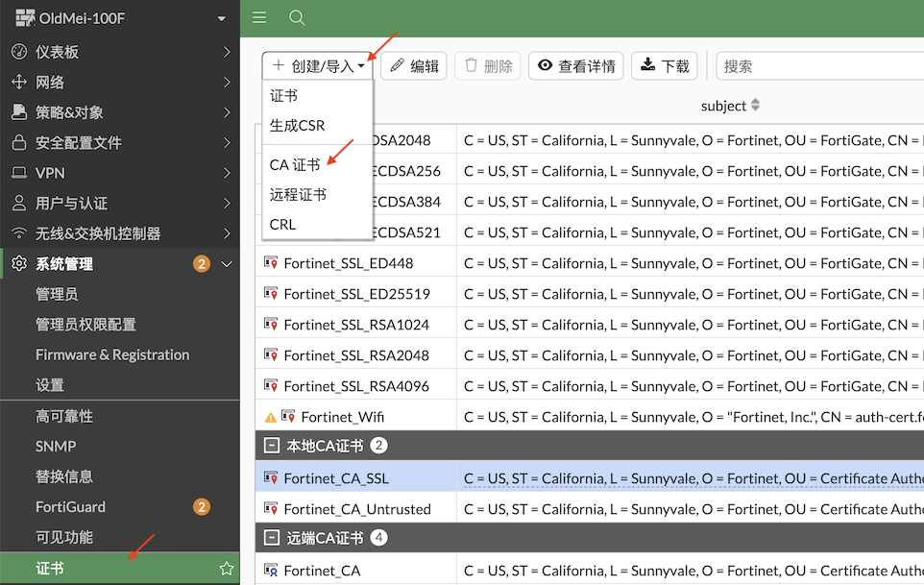Click the 下载 download button
Viewport: 924px width, 585px height.
pos(665,66)
